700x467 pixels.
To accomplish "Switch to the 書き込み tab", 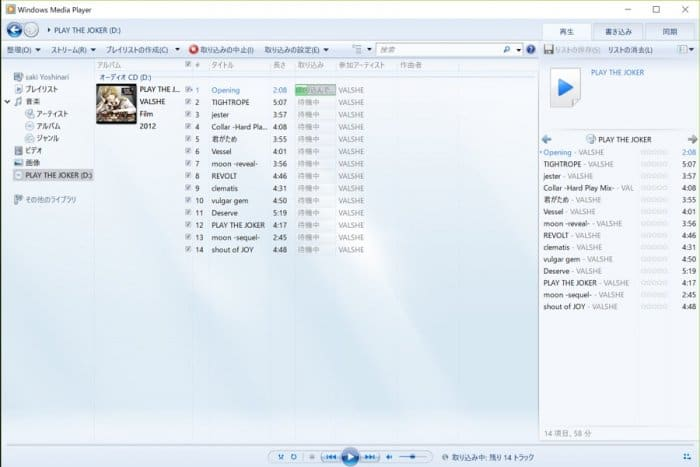I will 618,32.
